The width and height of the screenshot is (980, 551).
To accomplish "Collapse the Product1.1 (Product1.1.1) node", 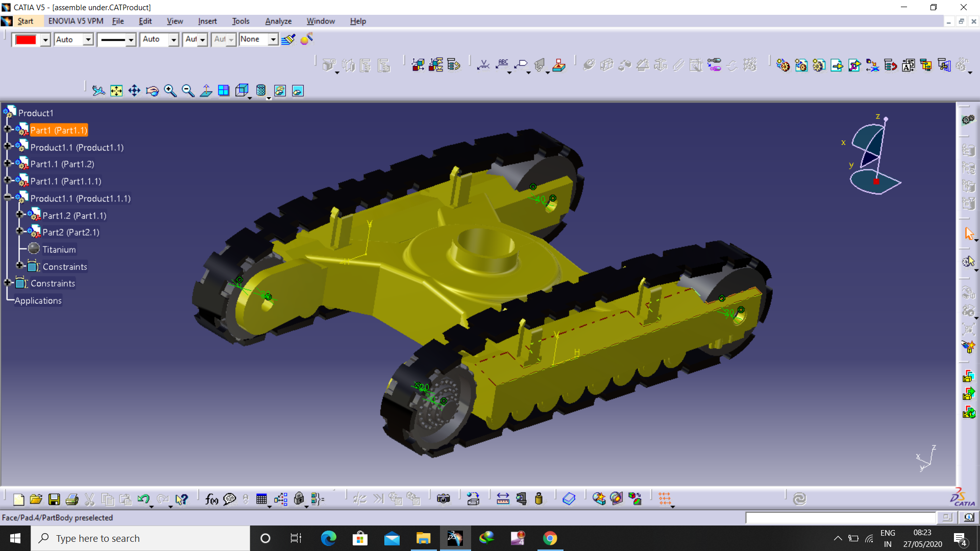I will [7, 197].
